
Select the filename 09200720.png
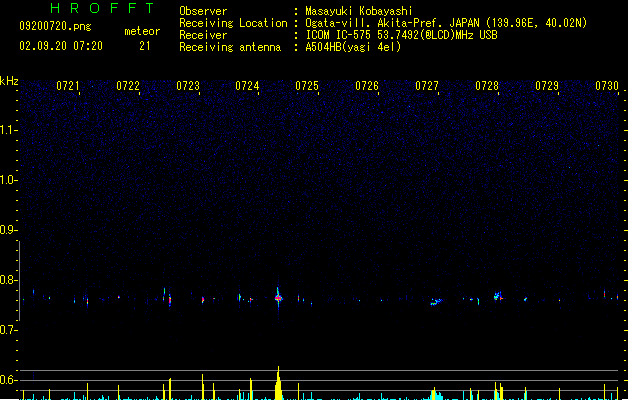(x=55, y=26)
